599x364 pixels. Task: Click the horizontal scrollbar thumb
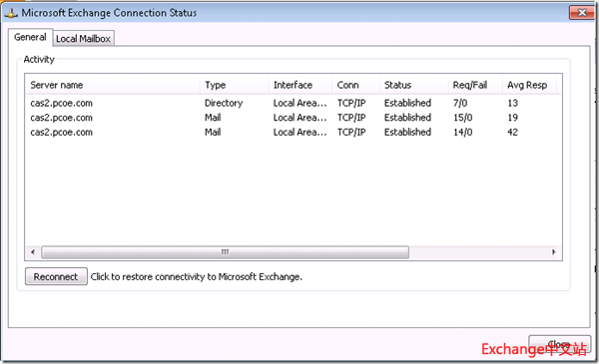225,252
